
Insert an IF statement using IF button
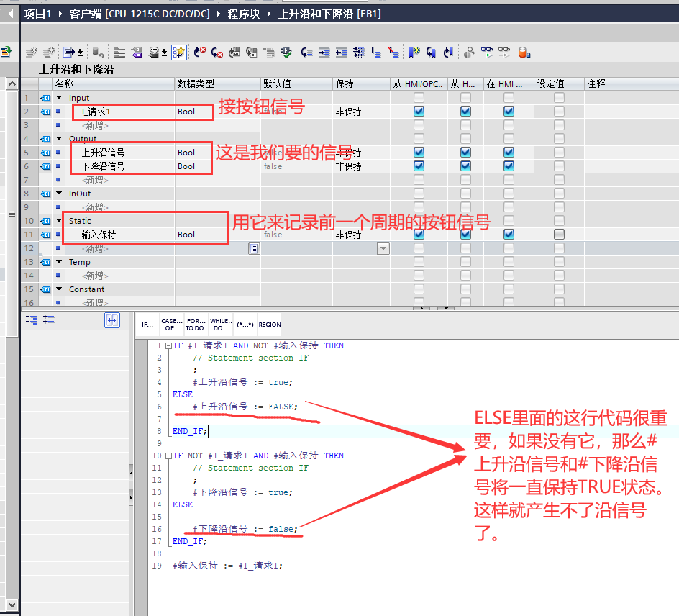point(148,324)
